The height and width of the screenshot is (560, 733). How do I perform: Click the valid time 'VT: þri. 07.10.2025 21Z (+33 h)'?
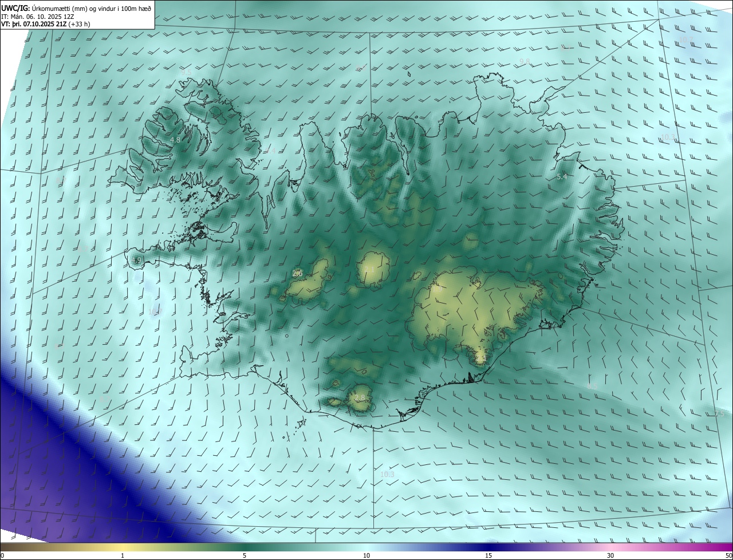[x=46, y=24]
